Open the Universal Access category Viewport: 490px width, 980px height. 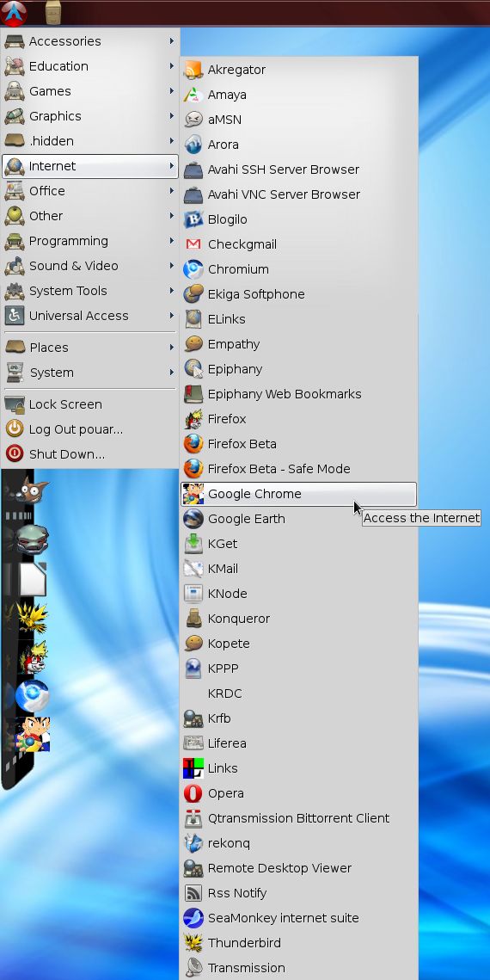click(90, 317)
